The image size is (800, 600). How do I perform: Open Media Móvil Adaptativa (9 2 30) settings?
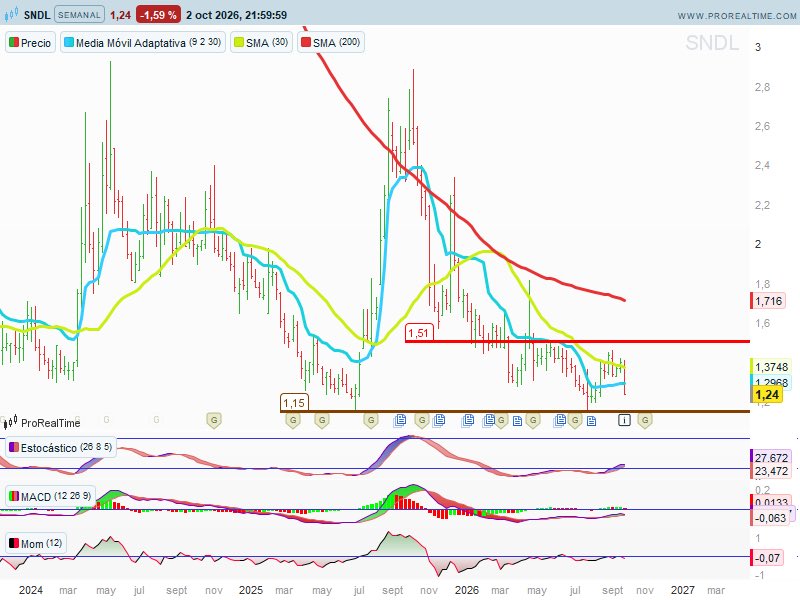[x=143, y=42]
